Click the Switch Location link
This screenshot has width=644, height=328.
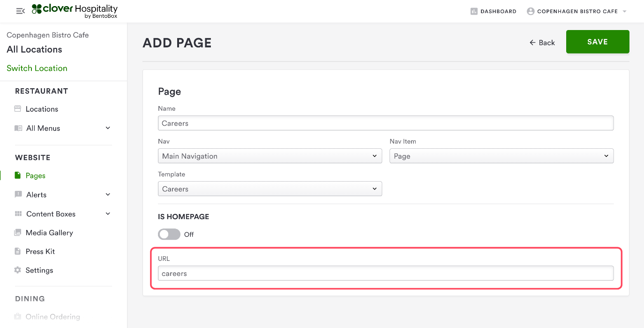tap(37, 68)
